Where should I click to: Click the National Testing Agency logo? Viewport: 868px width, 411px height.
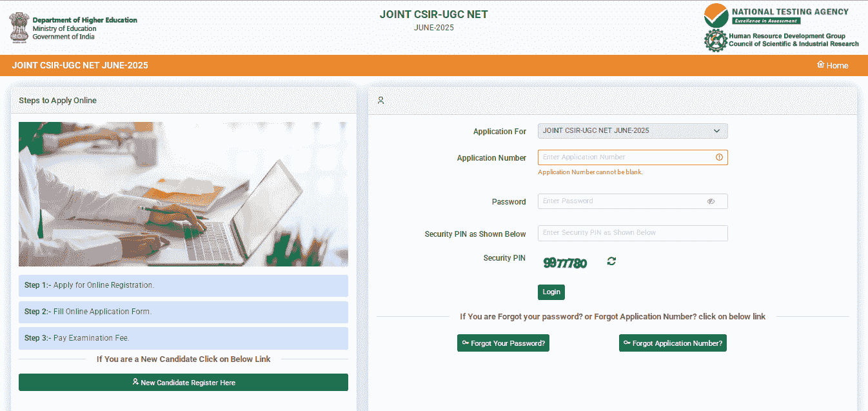point(776,14)
